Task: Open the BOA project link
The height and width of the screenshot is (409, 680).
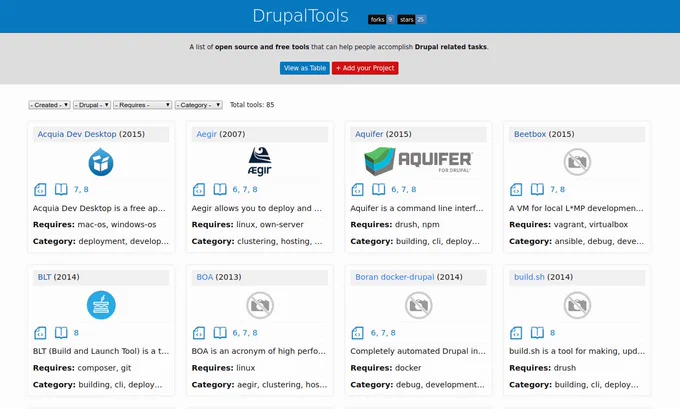Action: point(205,277)
